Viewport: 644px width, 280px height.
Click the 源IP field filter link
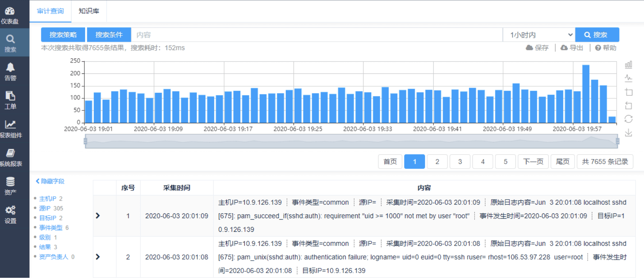click(x=45, y=208)
